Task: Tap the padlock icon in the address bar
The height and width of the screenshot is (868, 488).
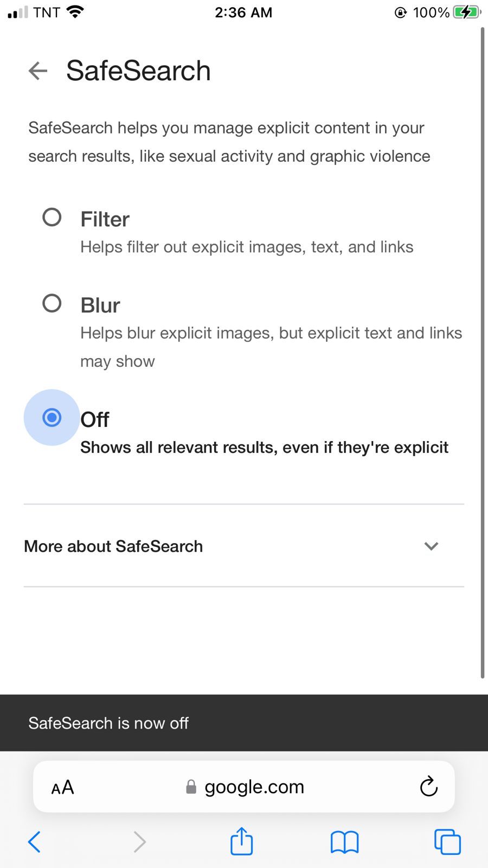Action: 191,787
